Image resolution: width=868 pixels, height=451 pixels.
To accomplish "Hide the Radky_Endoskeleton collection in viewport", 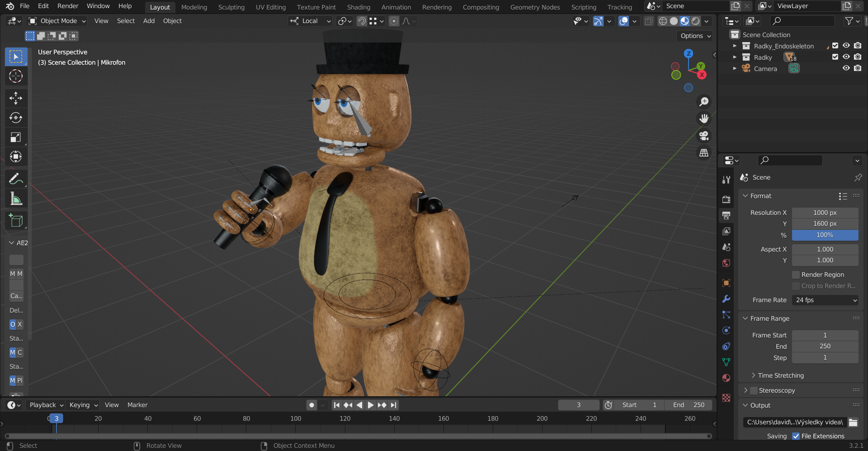I will 846,45.
